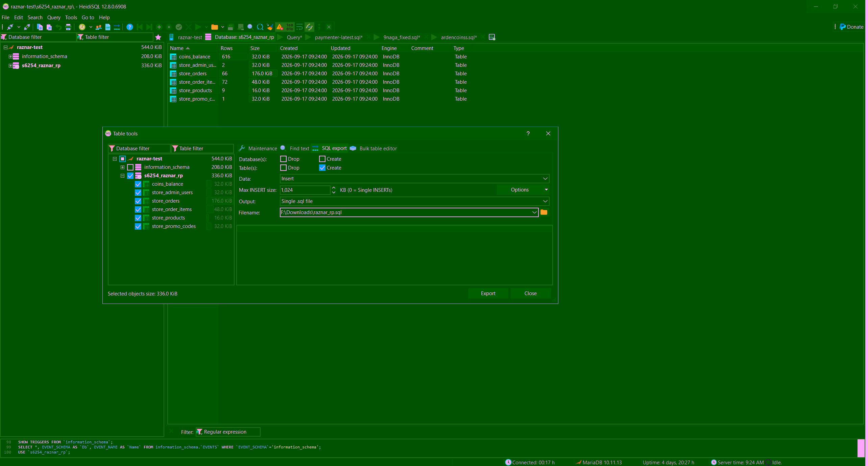Open the Data Insert dropdown
Viewport: 868px width, 466px height.
[x=414, y=179]
